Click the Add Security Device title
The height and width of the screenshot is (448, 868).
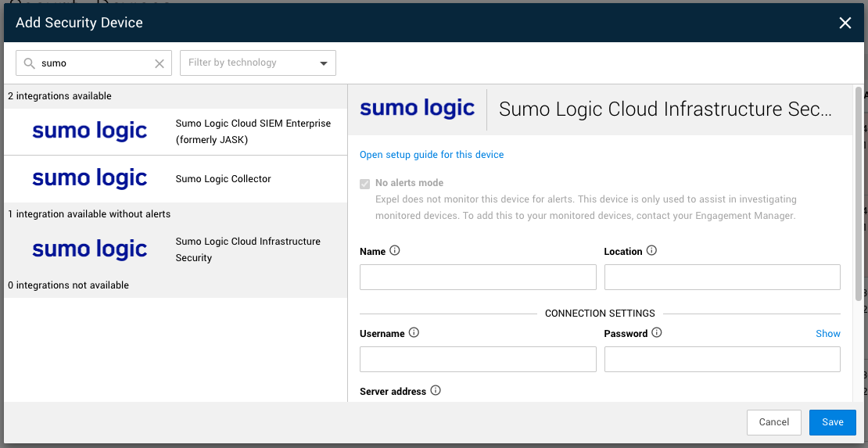[79, 23]
